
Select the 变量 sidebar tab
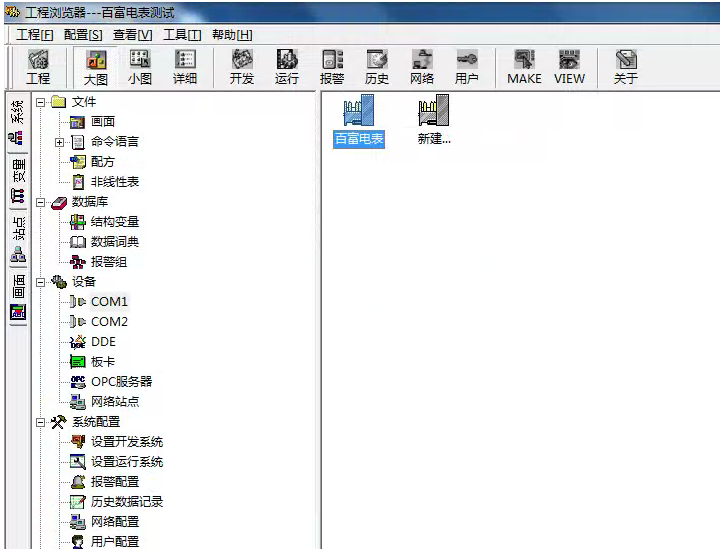[17, 181]
